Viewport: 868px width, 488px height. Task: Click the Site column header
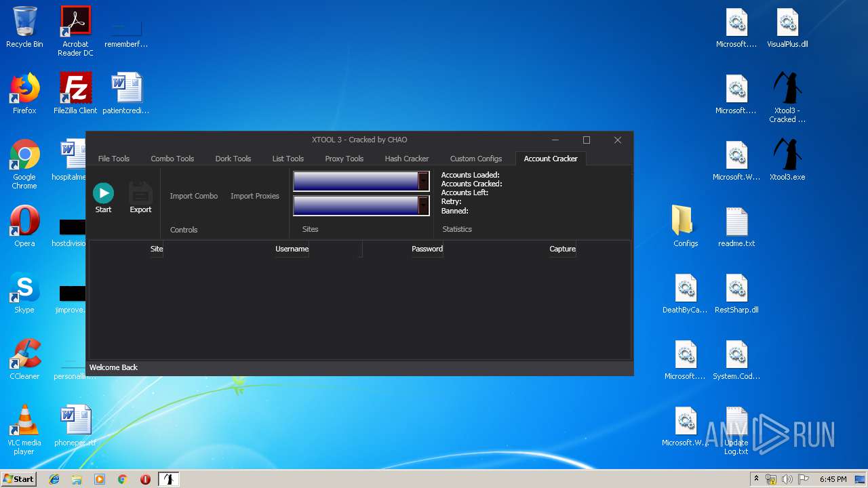coord(157,249)
